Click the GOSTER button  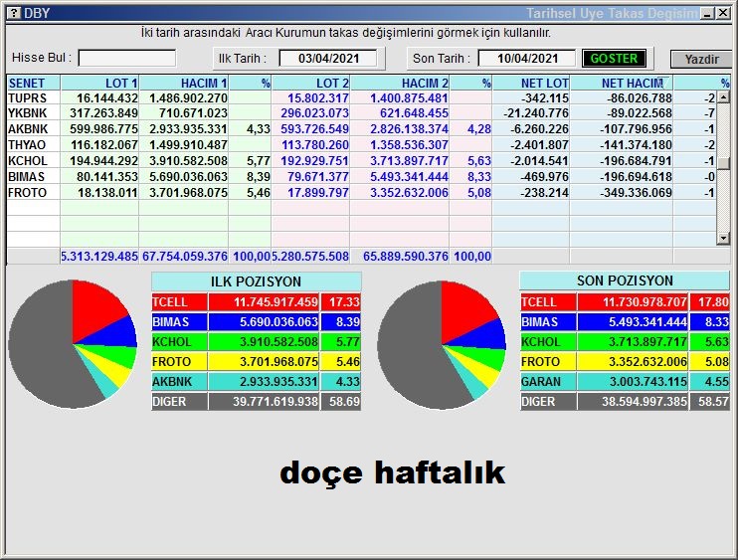tap(614, 59)
